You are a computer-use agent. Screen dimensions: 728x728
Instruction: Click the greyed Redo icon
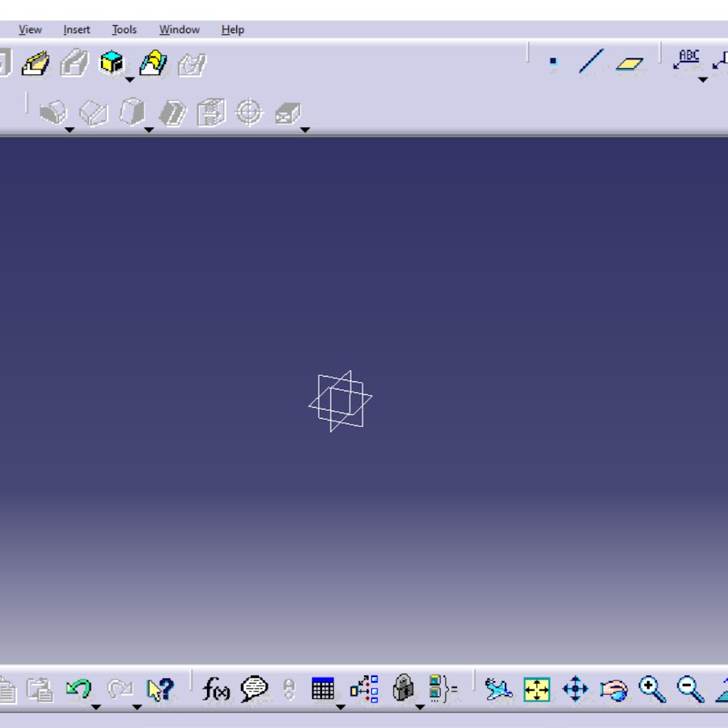[120, 688]
